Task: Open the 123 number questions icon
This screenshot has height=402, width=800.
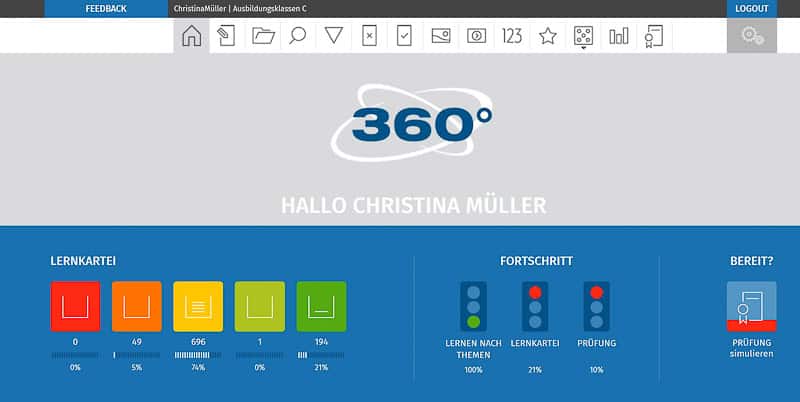Action: (512, 36)
